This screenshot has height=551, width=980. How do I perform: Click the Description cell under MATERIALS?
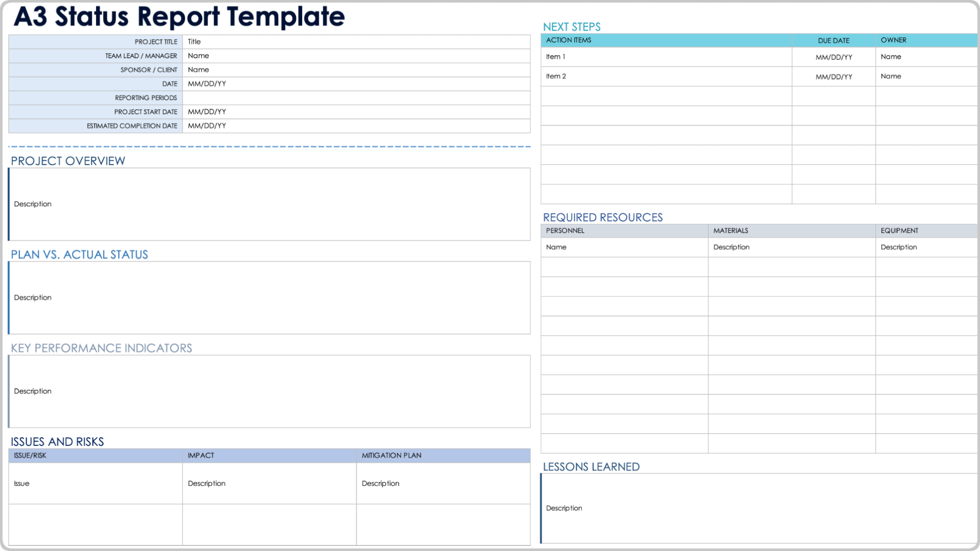tap(792, 247)
